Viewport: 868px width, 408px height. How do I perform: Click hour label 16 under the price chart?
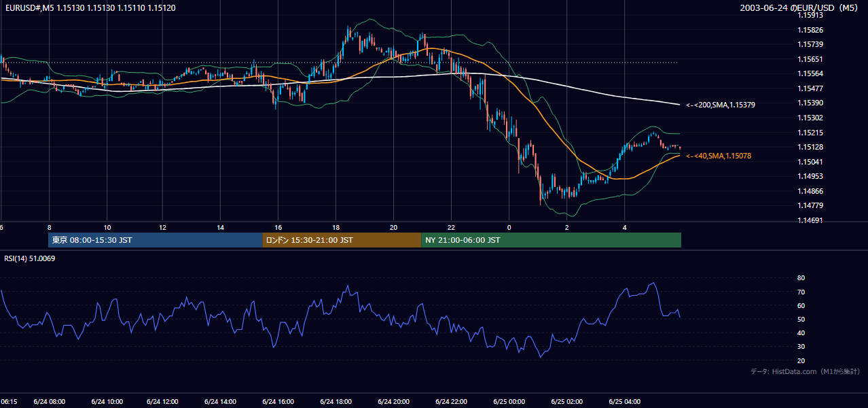(278, 227)
